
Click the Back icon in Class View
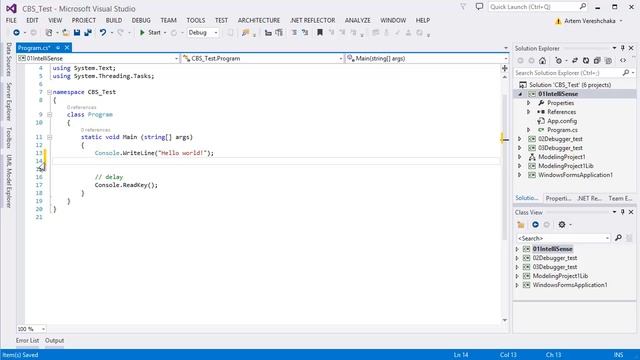tap(535, 224)
